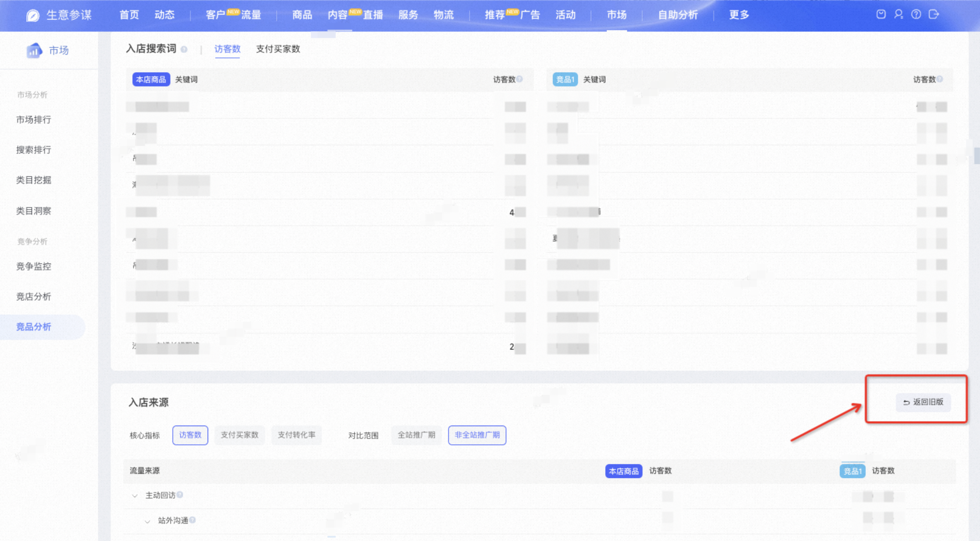
Task: Open 市场 in top navigation
Action: pos(616,15)
